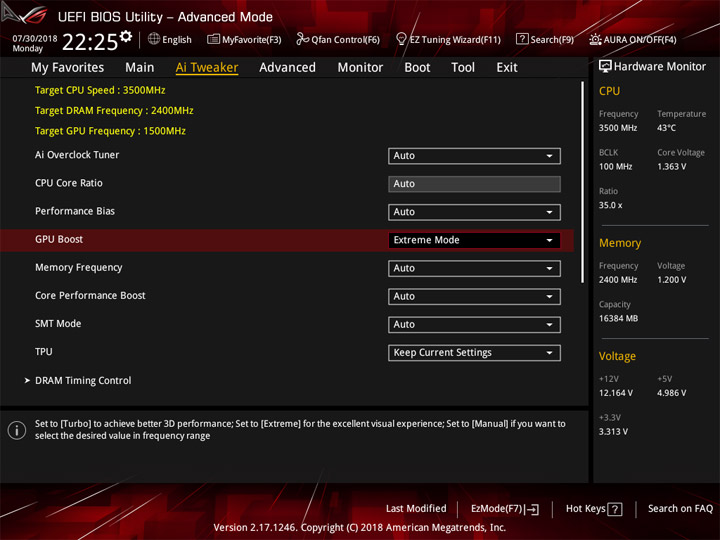The width and height of the screenshot is (720, 540).
Task: Open Performance Bias dropdown
Action: point(474,212)
